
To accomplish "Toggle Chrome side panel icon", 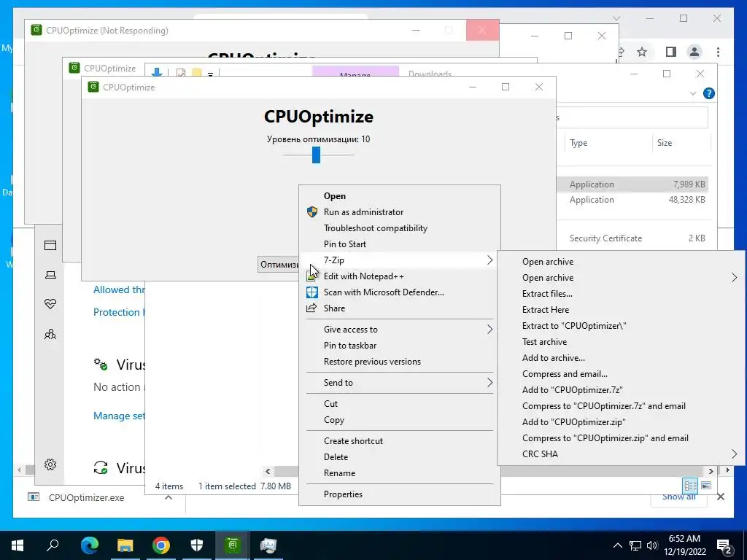I will (671, 52).
